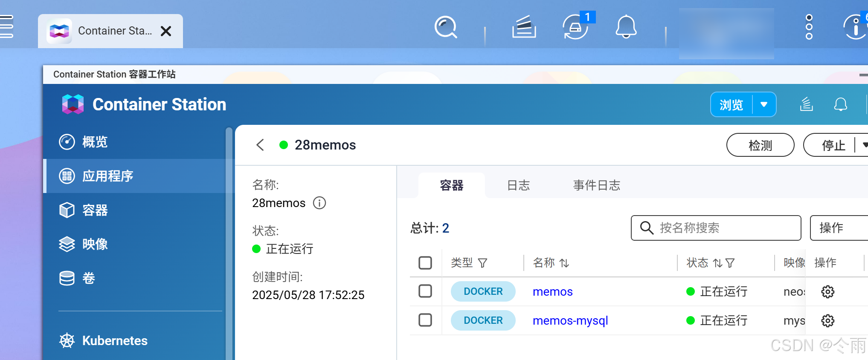
Task: Switch to the 容器 tab
Action: [x=452, y=185]
